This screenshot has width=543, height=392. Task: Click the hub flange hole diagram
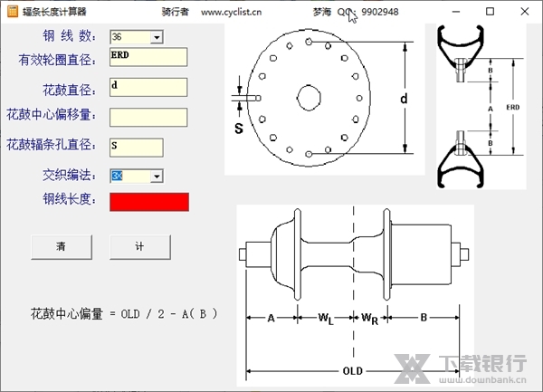[x=323, y=98]
